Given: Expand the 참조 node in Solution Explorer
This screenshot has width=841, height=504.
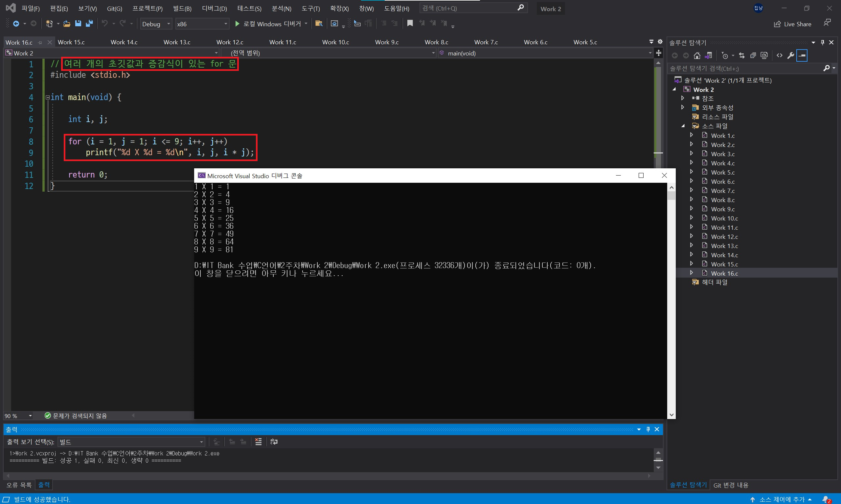Looking at the screenshot, I should (683, 98).
